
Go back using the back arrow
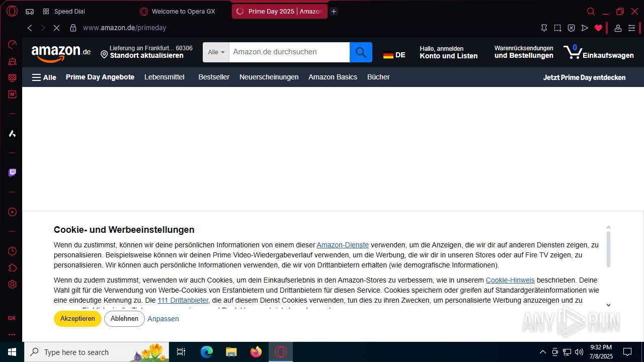30,28
